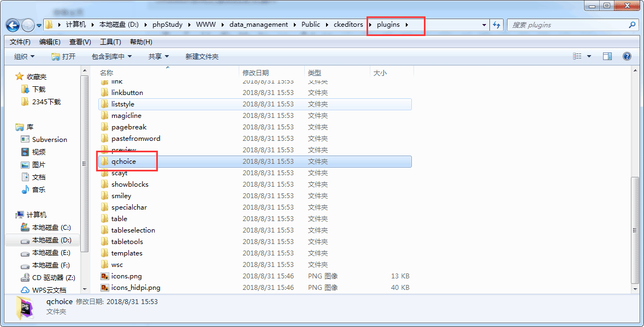Select the 本地磁盘 (C:) drive
This screenshot has height=327, width=644.
pyautogui.click(x=51, y=228)
